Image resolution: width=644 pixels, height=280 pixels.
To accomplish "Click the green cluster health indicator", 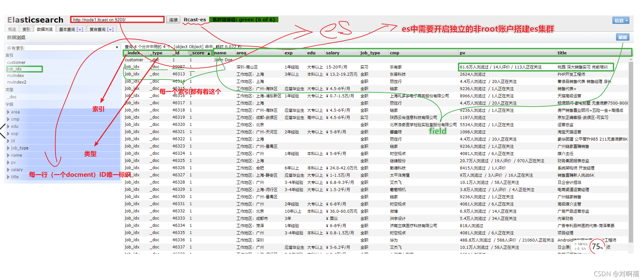I will click(x=244, y=19).
